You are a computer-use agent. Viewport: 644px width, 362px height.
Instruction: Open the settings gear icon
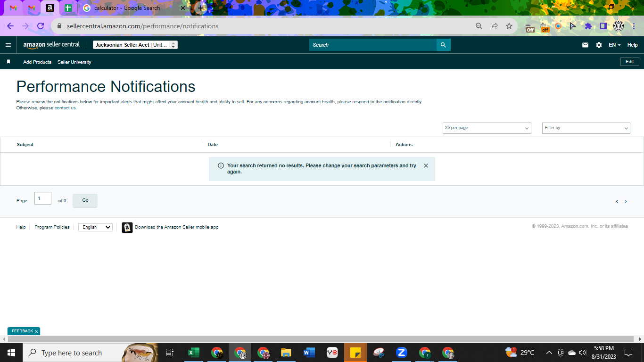[599, 45]
